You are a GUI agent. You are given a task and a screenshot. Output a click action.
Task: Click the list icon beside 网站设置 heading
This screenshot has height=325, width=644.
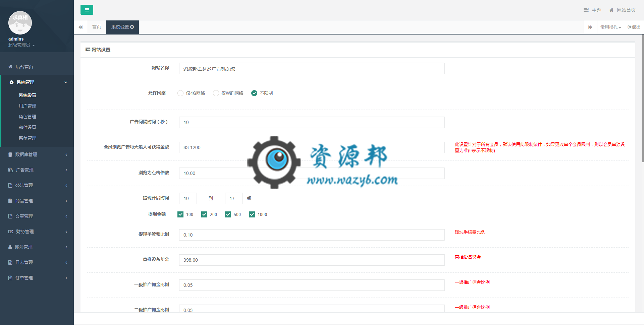(88, 50)
